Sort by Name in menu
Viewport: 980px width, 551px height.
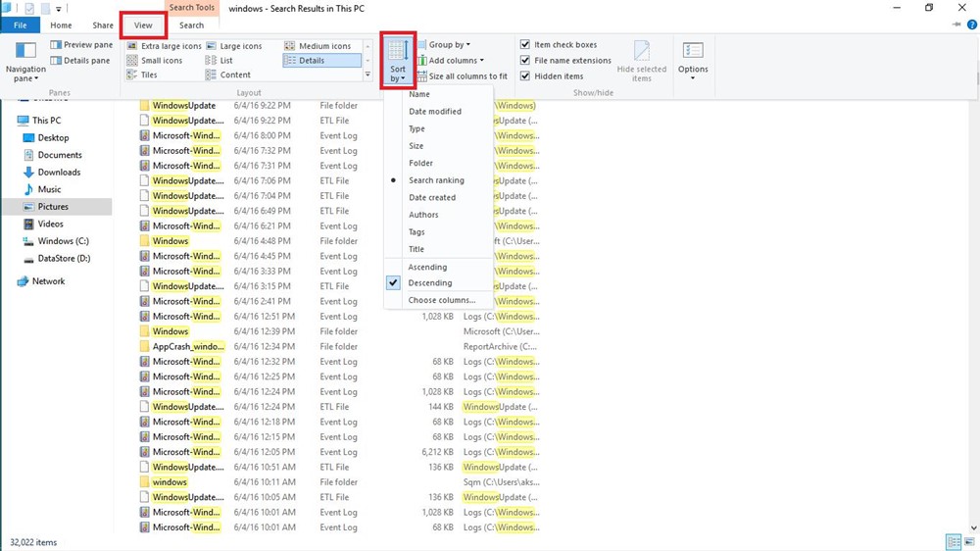click(419, 94)
